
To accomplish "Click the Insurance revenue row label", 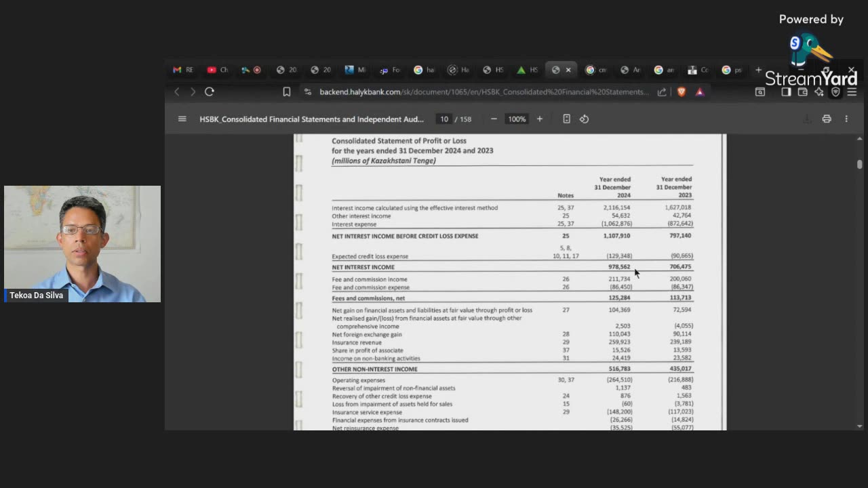I will point(357,342).
